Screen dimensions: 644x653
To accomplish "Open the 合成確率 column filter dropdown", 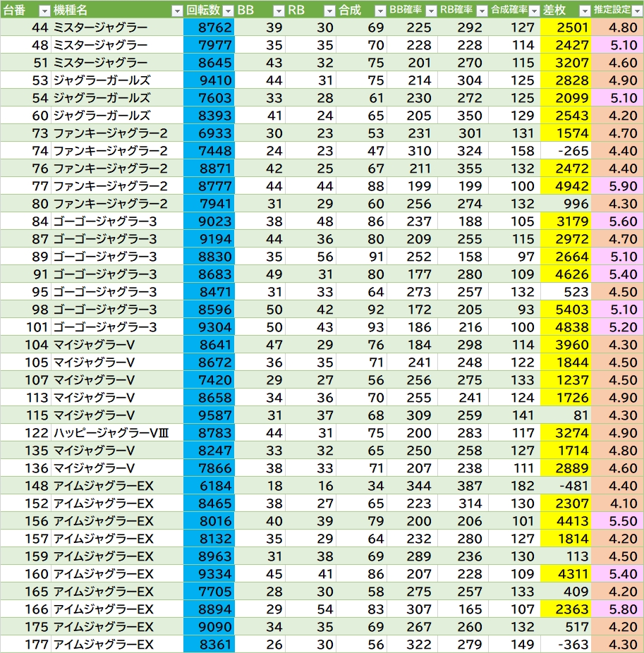I will [534, 11].
